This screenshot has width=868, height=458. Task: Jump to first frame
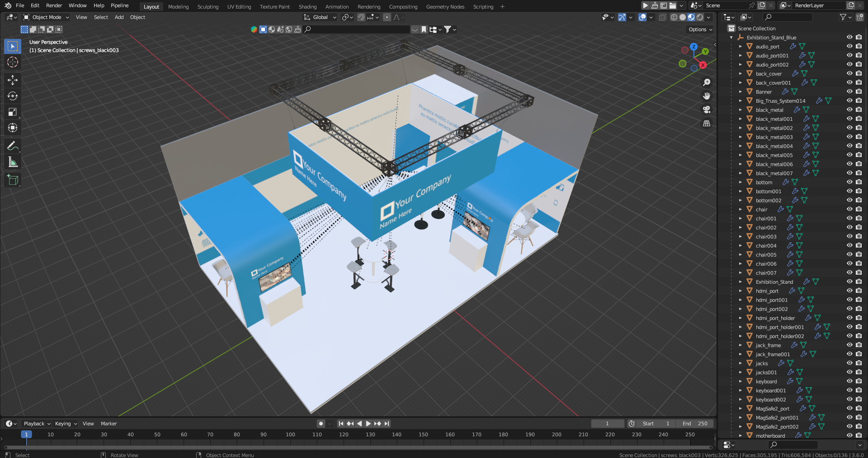[341, 424]
